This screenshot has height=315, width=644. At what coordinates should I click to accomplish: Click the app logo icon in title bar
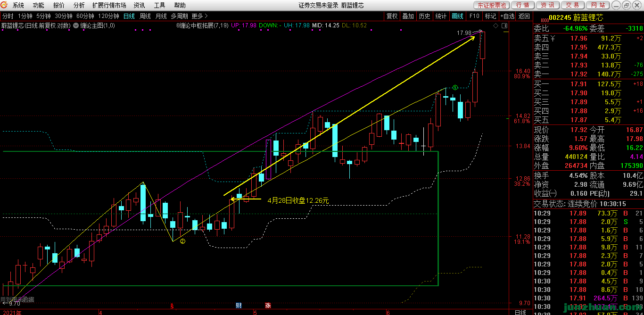5,5
